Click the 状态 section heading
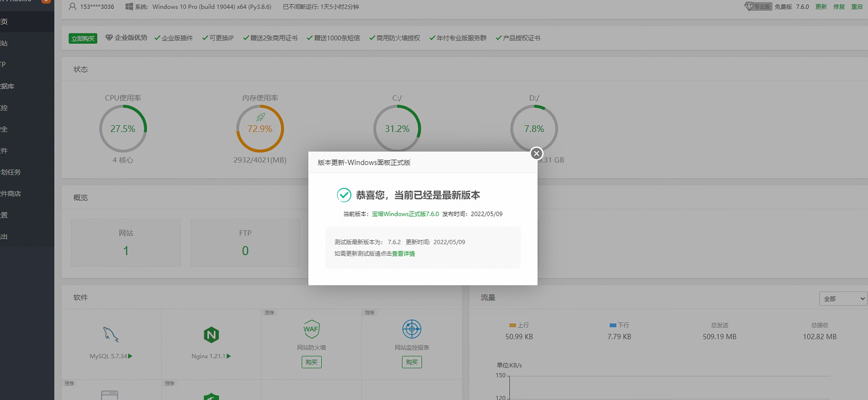Screen dimensions: 868x400 81,69
